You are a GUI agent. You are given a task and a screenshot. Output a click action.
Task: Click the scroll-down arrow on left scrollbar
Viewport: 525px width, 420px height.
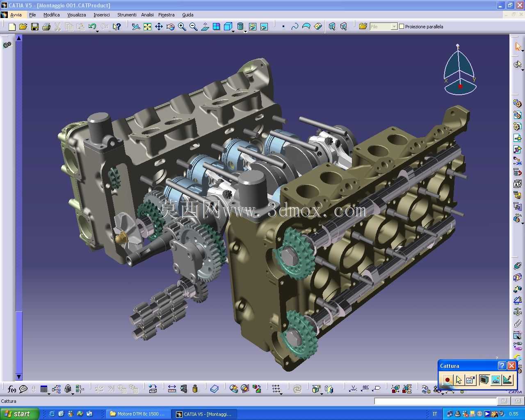coord(19,377)
